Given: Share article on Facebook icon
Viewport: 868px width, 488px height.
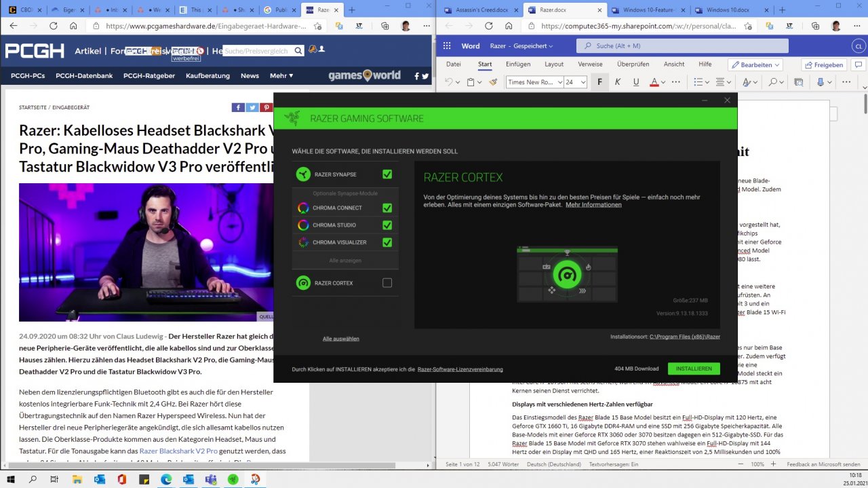Looking at the screenshot, I should pyautogui.click(x=238, y=107).
